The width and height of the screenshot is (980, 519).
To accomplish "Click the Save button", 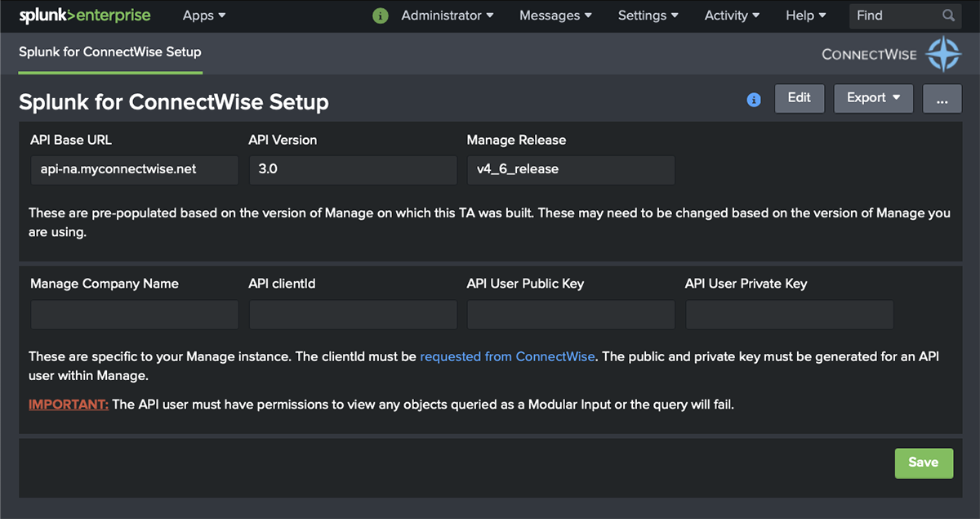I will [x=924, y=463].
